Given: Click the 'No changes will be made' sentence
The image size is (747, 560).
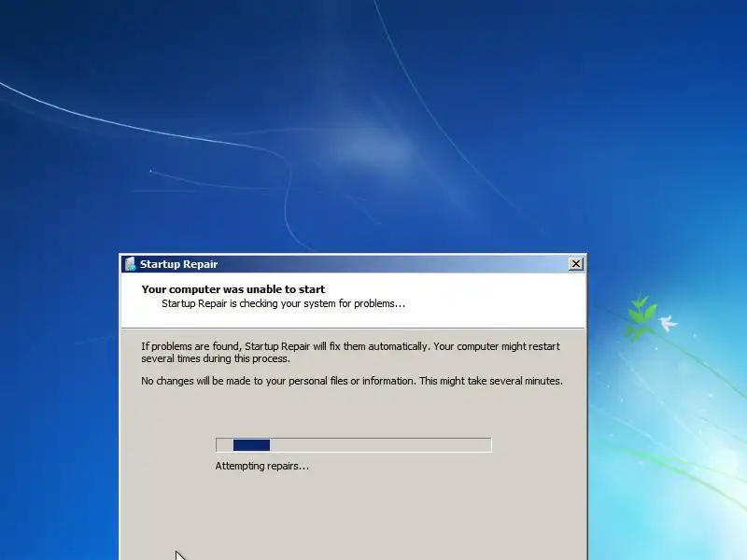Looking at the screenshot, I should (x=352, y=381).
